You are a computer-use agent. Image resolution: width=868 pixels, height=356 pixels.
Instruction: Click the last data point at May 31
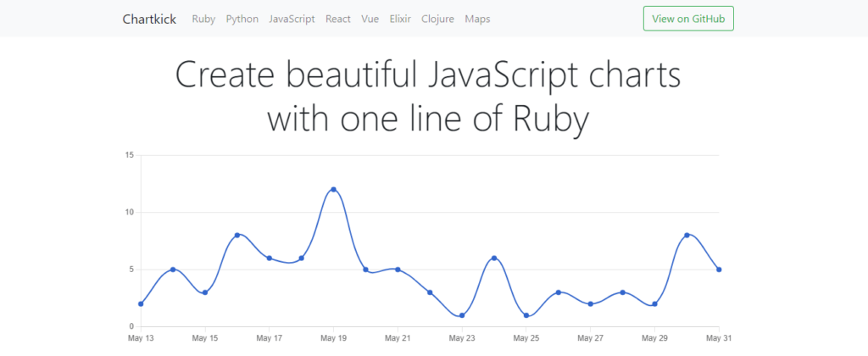click(719, 270)
